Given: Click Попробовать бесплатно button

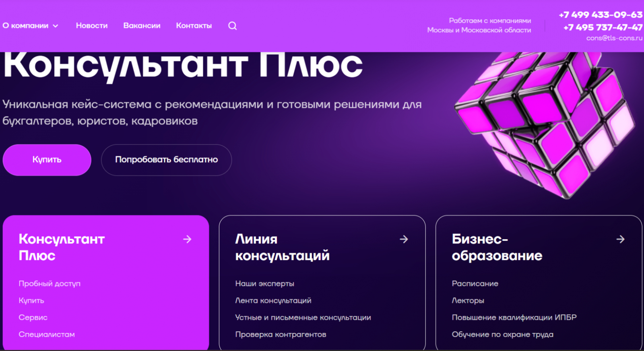Looking at the screenshot, I should 166,160.
